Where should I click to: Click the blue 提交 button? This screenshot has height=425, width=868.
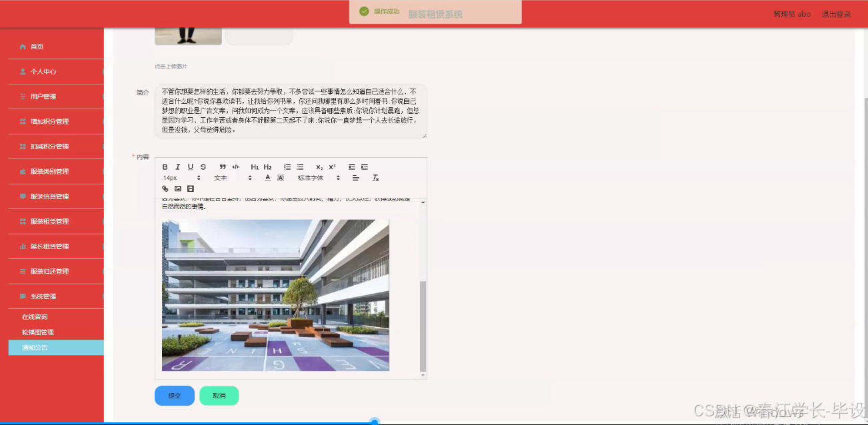point(175,396)
